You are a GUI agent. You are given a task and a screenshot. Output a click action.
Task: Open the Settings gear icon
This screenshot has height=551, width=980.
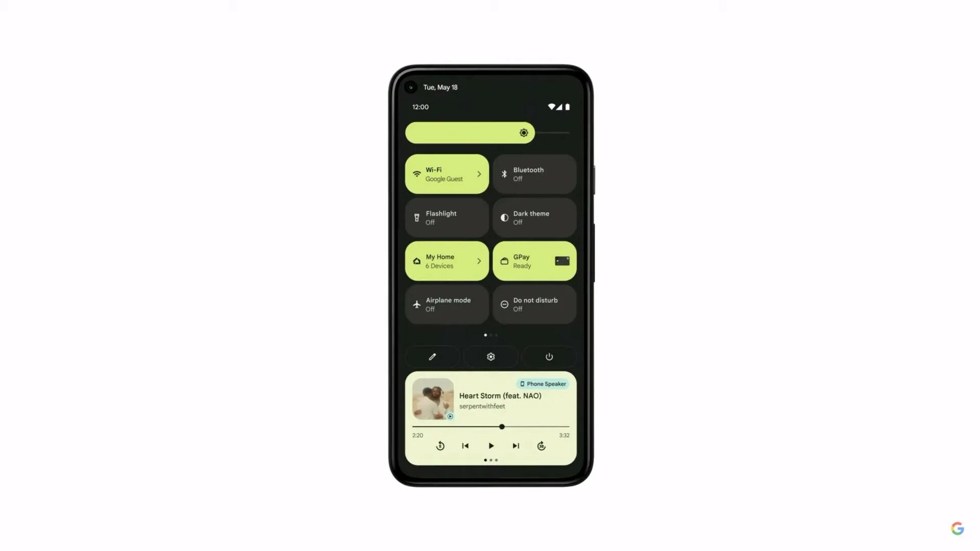coord(491,357)
